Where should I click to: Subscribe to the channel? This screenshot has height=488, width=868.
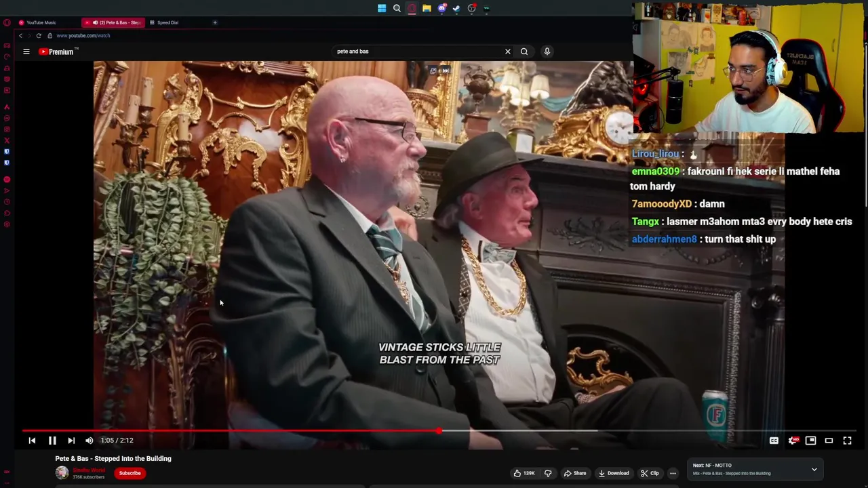coord(130,473)
